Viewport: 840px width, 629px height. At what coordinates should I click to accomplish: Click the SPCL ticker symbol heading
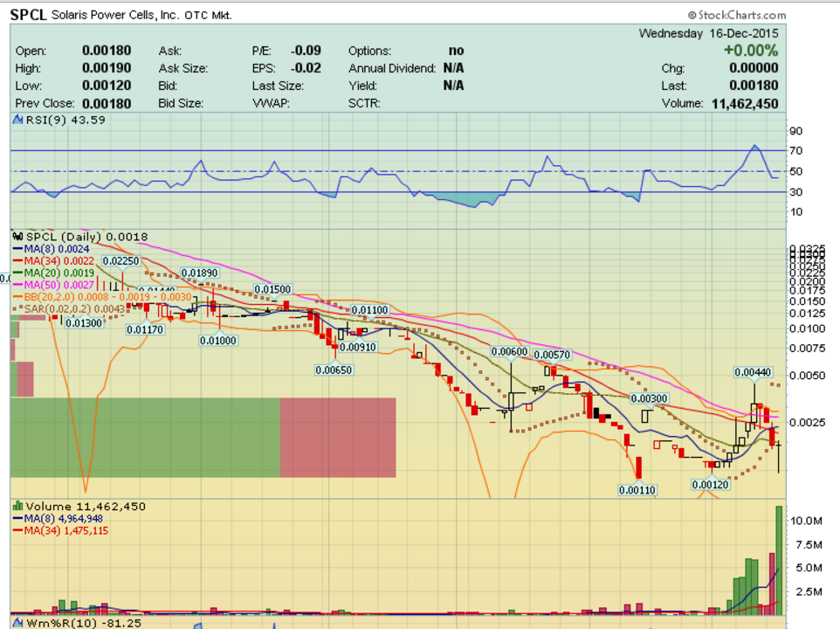click(28, 15)
